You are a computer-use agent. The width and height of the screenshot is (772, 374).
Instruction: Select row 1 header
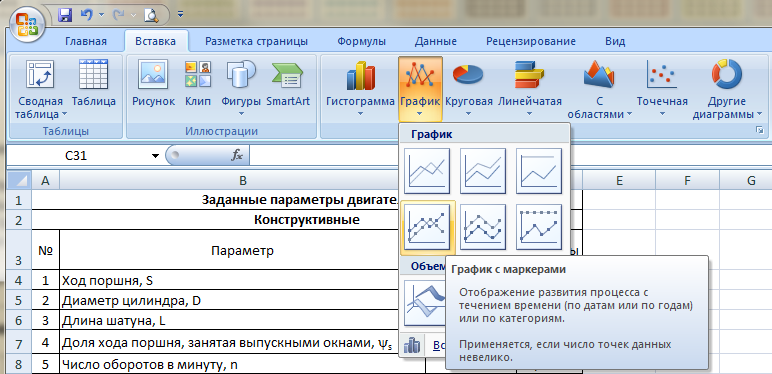coord(19,200)
